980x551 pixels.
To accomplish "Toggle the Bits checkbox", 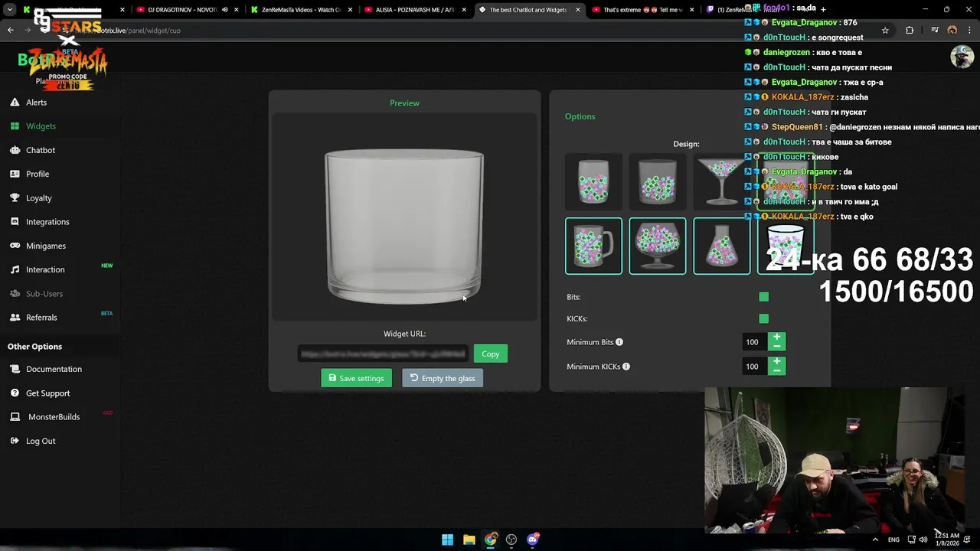I will pos(763,297).
